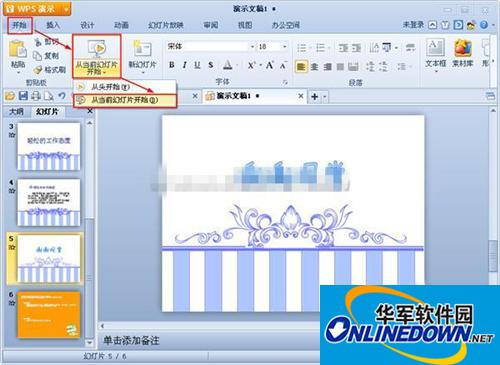500x365 pixels.
Task: Expand the Text Box dropdown arrow
Action: click(x=436, y=71)
